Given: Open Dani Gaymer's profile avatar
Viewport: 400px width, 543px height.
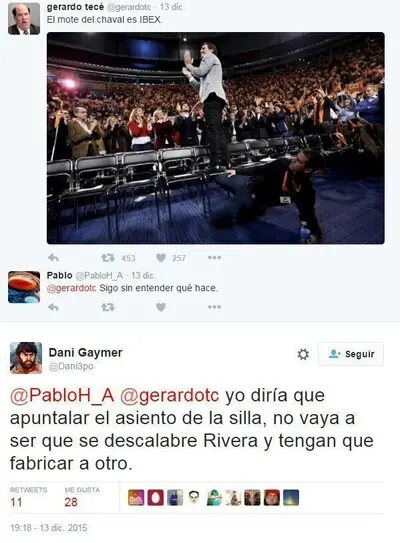Looking at the screenshot, I should (x=26, y=358).
